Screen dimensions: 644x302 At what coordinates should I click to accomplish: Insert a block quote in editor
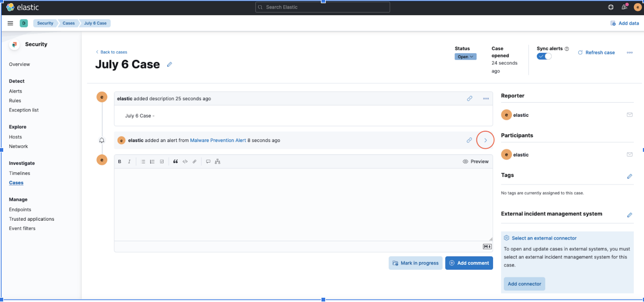tap(175, 161)
